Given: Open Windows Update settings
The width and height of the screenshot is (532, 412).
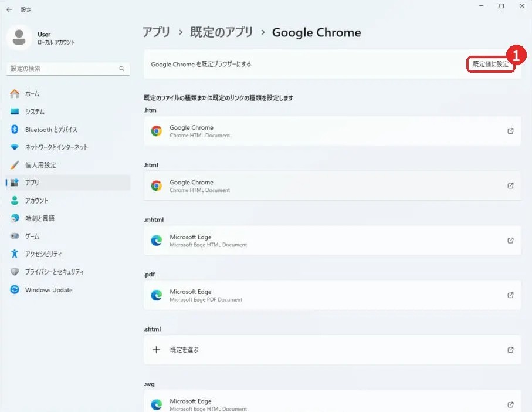Looking at the screenshot, I should [x=68, y=290].
